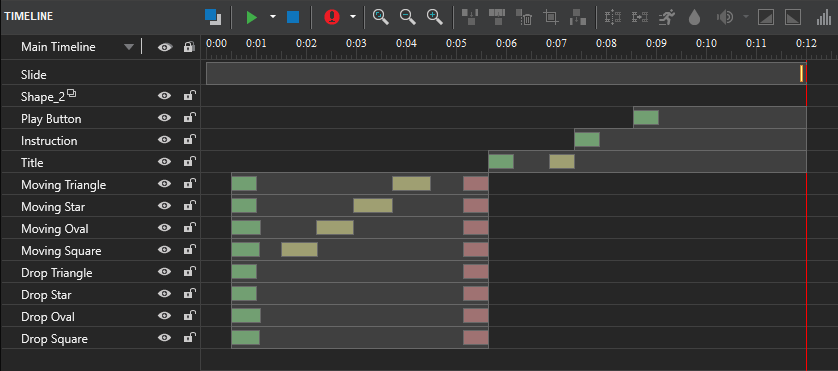Click the insert freeze frame icon
The image size is (838, 371).
click(611, 17)
